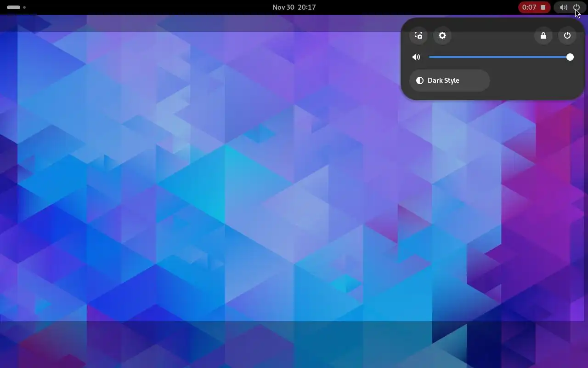588x368 pixels.
Task: Open the clock calendar menu
Action: click(294, 7)
